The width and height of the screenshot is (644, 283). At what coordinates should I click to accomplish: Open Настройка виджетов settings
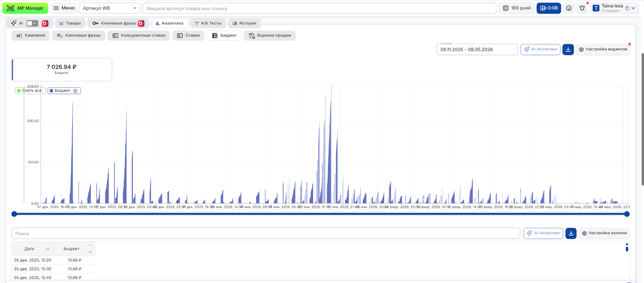pyautogui.click(x=602, y=50)
